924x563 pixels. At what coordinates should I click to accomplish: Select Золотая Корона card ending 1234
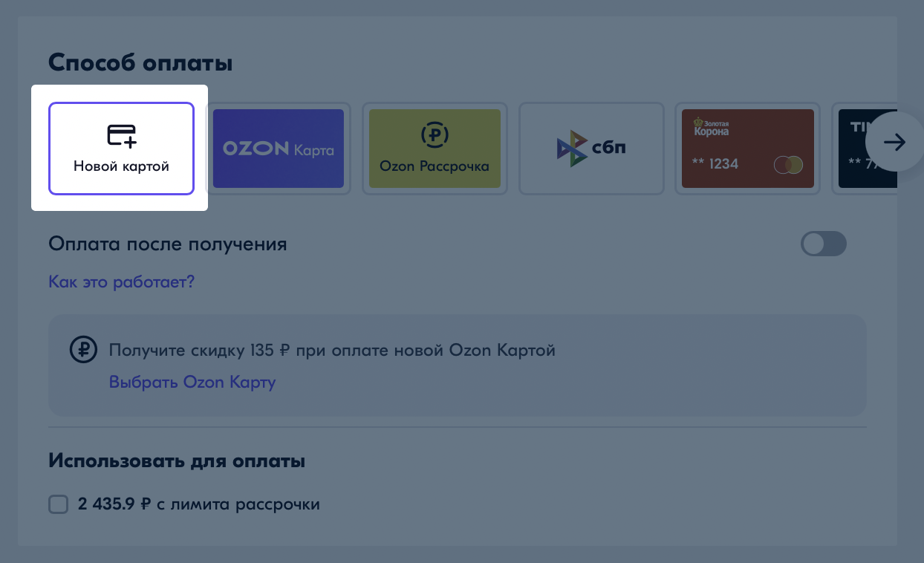click(x=748, y=149)
